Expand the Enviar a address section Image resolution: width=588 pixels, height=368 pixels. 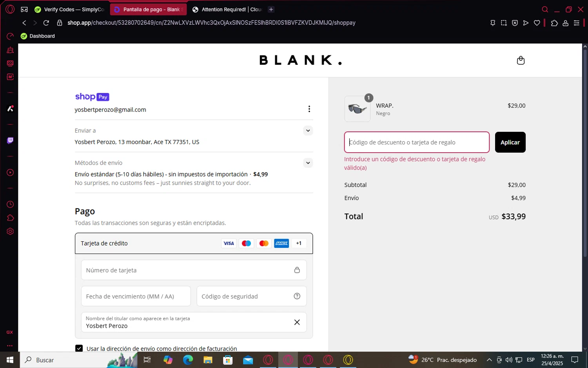308,131
